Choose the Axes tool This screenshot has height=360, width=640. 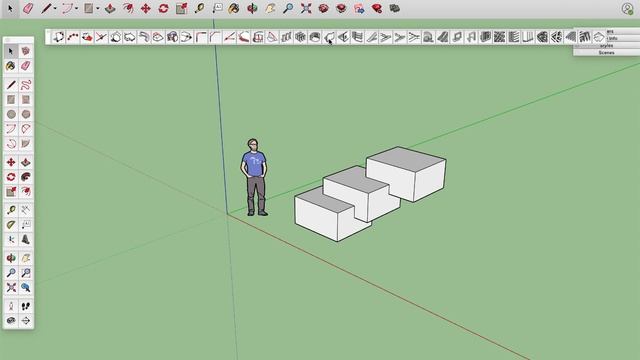point(11,240)
